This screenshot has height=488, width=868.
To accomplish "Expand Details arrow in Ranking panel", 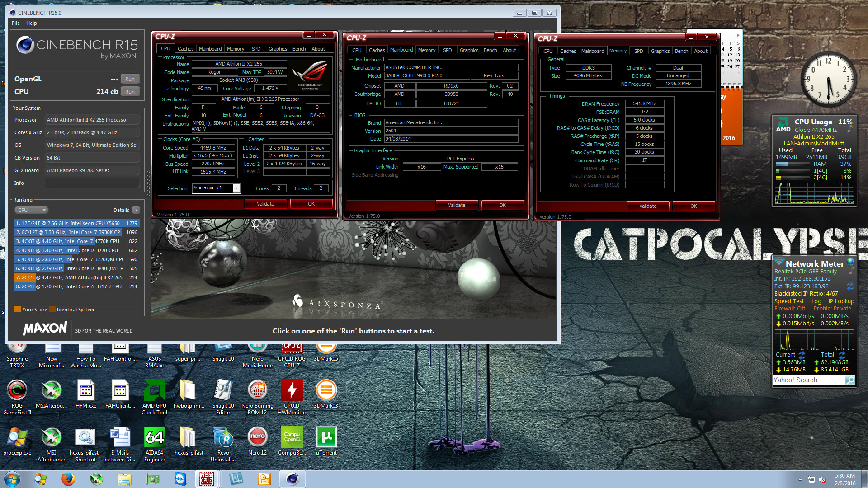I will [x=136, y=210].
